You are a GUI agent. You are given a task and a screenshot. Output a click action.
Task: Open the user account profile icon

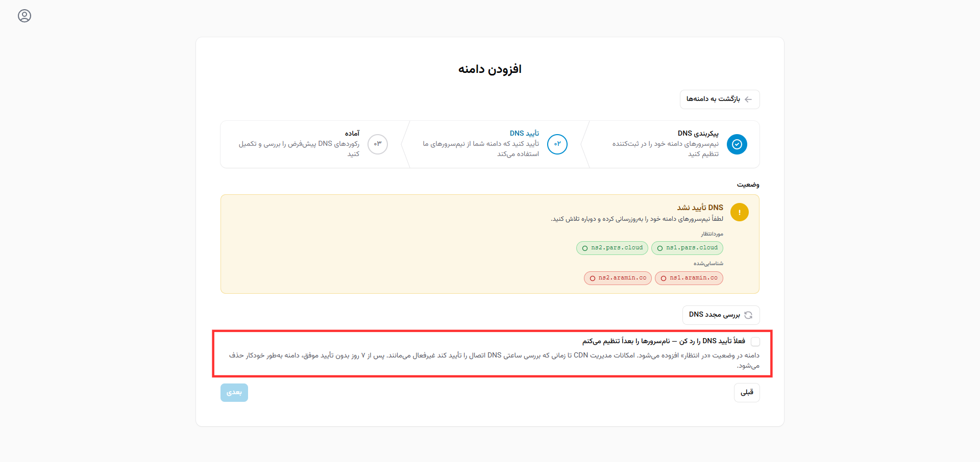24,16
